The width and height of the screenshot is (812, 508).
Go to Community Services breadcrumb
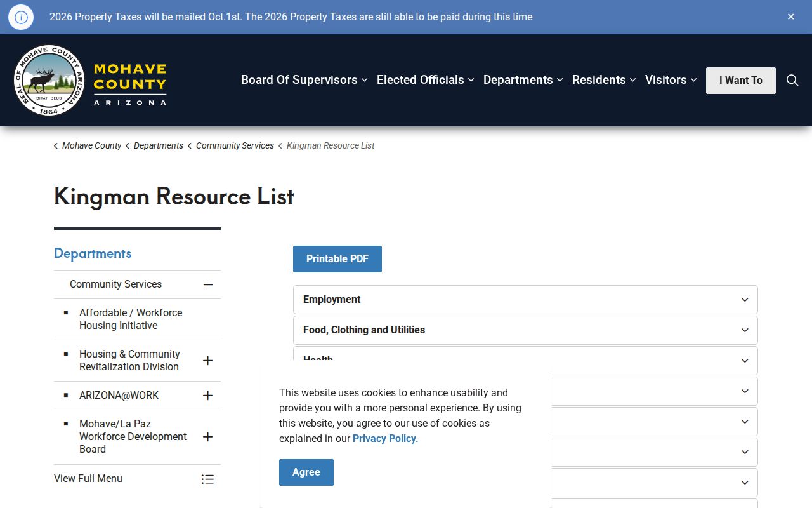(x=235, y=145)
